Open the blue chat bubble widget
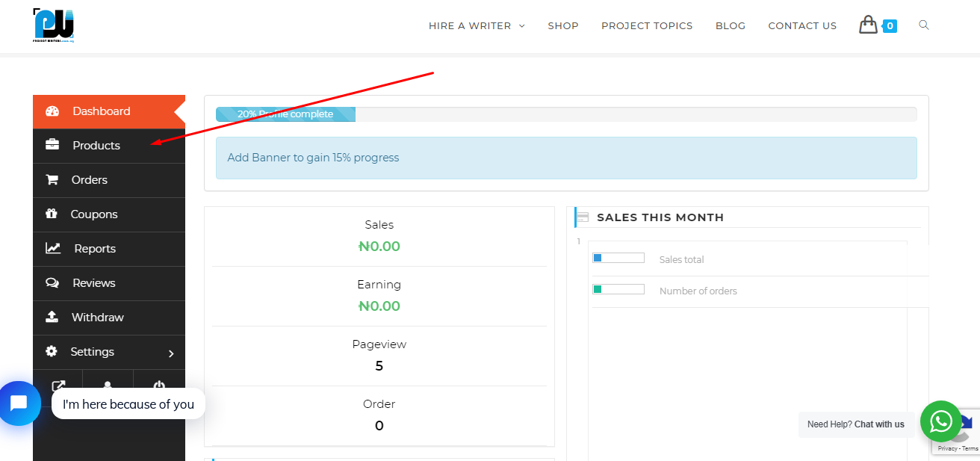 click(x=19, y=403)
